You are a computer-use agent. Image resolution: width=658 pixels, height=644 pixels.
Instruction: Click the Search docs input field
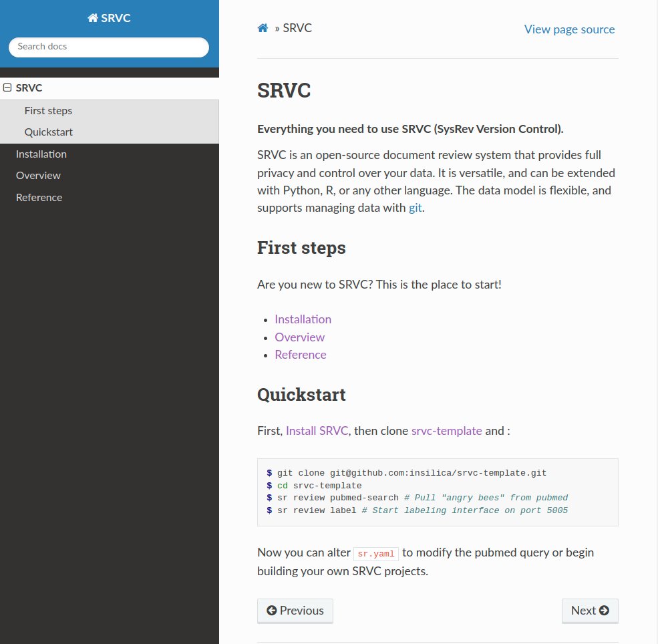109,47
